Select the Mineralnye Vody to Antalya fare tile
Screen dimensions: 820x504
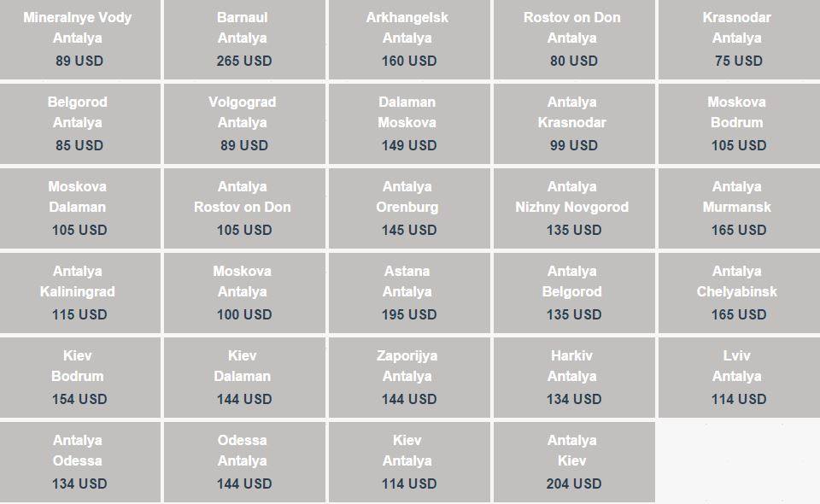click(80, 39)
